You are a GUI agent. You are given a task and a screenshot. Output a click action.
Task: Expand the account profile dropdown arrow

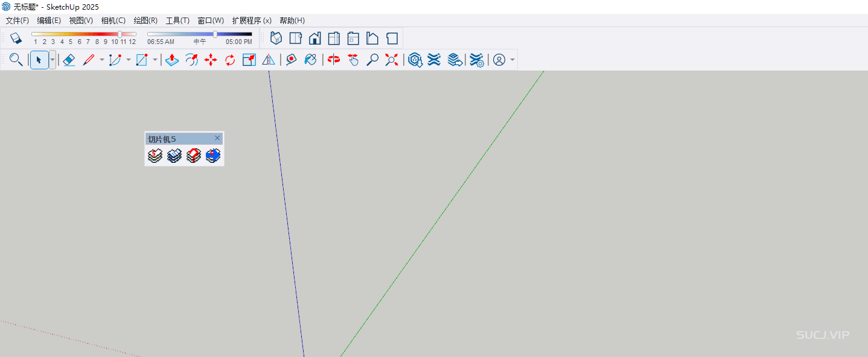pyautogui.click(x=512, y=60)
